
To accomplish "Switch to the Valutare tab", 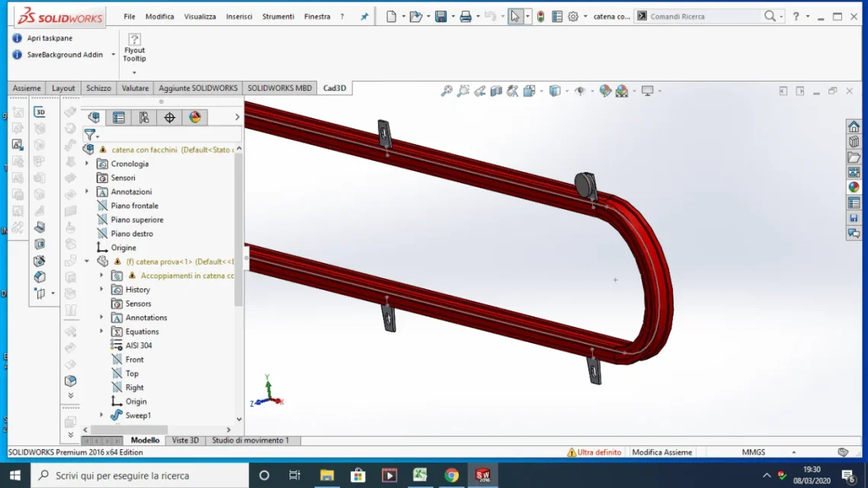I will pos(135,88).
